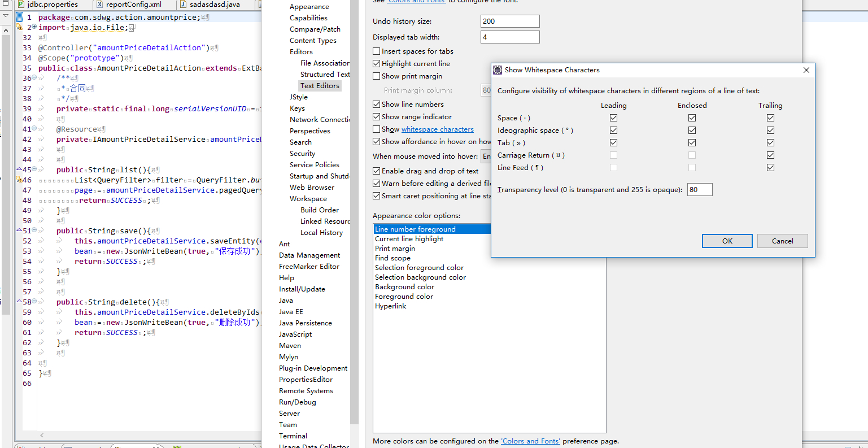The height and width of the screenshot is (448, 868).
Task: Select Compare/Patch in the preferences tree
Action: pos(315,29)
